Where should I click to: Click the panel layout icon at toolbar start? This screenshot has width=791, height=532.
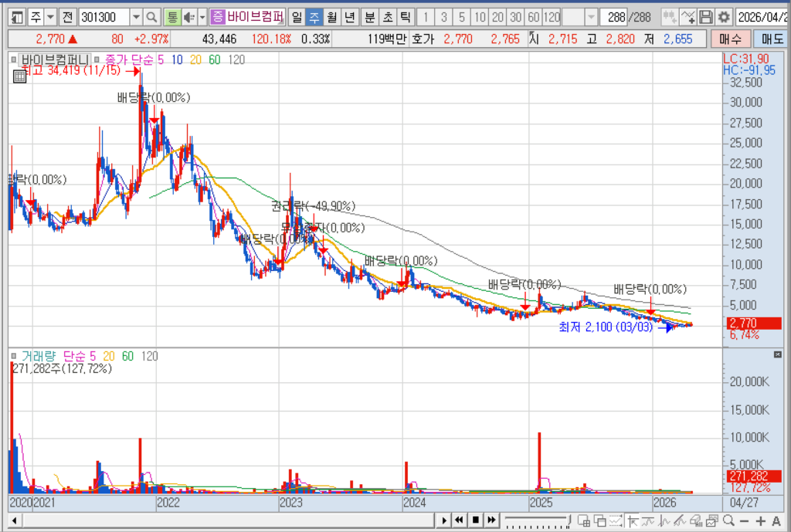tap(17, 17)
